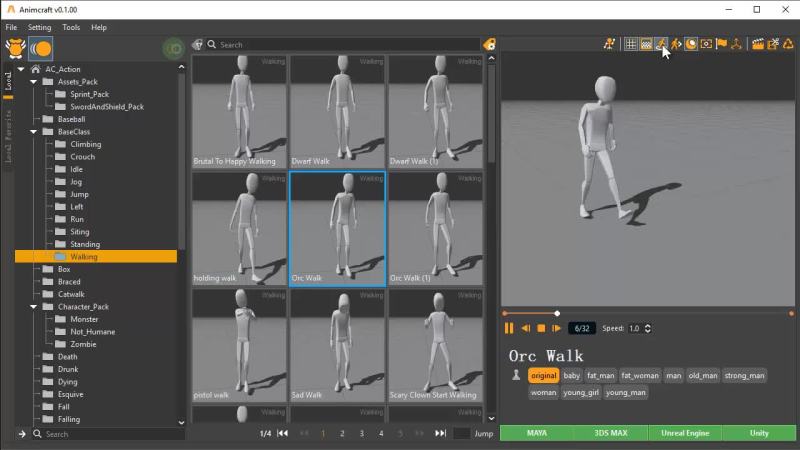Select the 'original' character tag

(x=543, y=376)
